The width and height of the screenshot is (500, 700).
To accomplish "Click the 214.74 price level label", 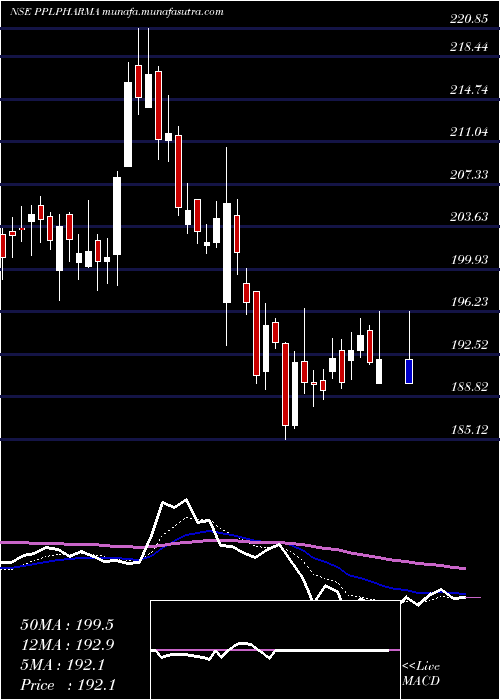I will pyautogui.click(x=469, y=90).
